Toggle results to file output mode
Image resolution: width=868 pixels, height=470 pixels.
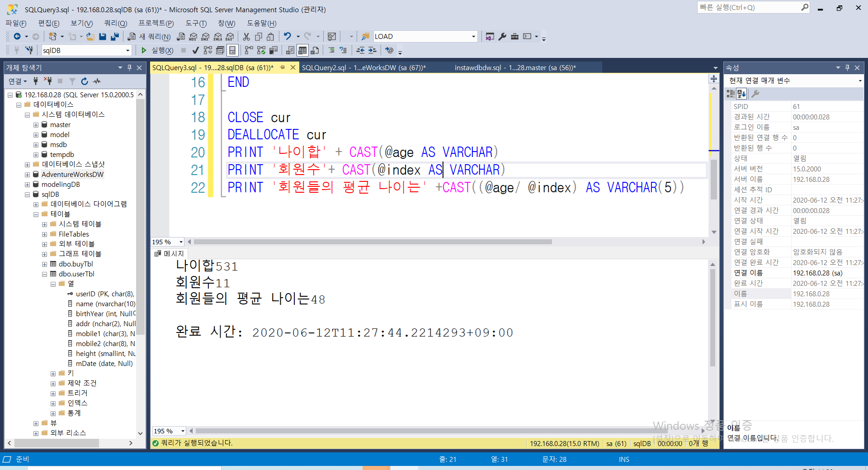(x=315, y=50)
